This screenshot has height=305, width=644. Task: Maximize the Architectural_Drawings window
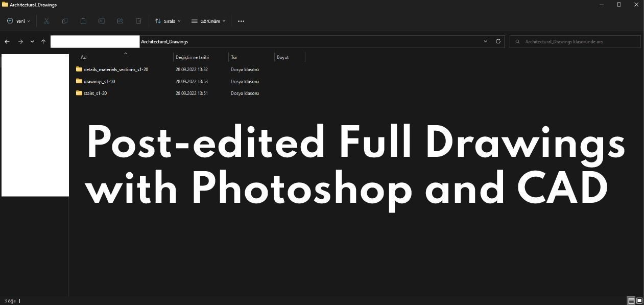619,5
